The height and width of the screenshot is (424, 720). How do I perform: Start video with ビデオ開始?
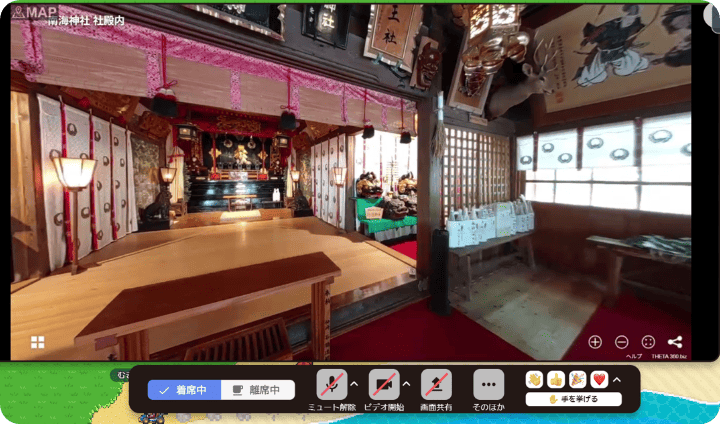pos(384,384)
